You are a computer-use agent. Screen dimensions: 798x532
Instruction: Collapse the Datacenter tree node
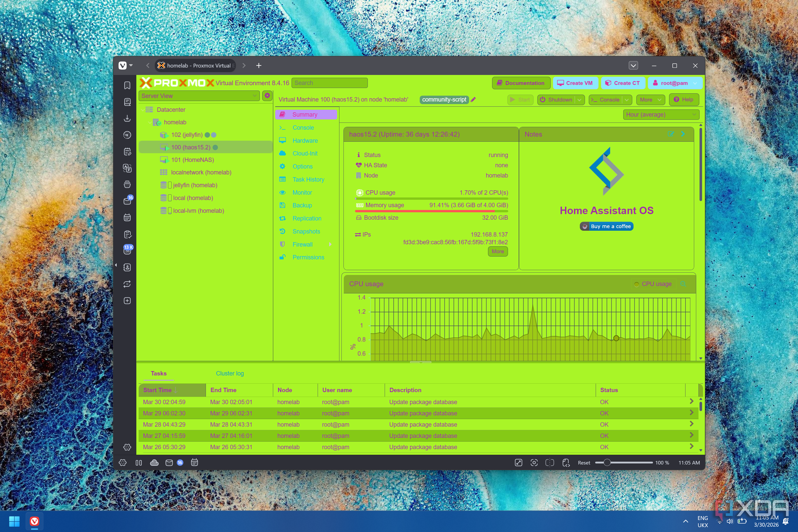click(x=142, y=109)
